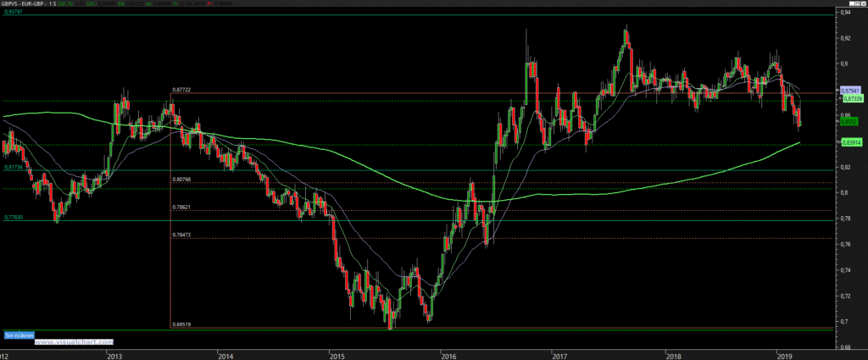This screenshot has width=868, height=360.
Task: Click the 0,92 tick on price axis
Action: 845,37
